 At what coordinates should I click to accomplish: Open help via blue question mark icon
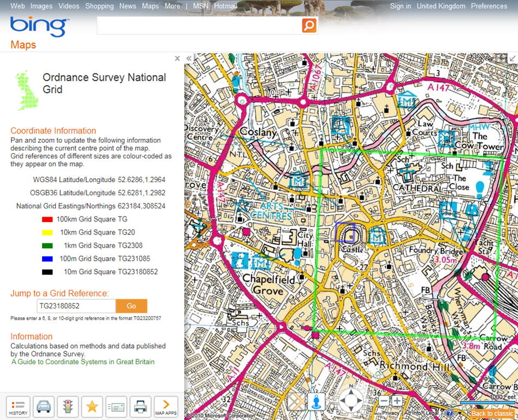[450, 413]
